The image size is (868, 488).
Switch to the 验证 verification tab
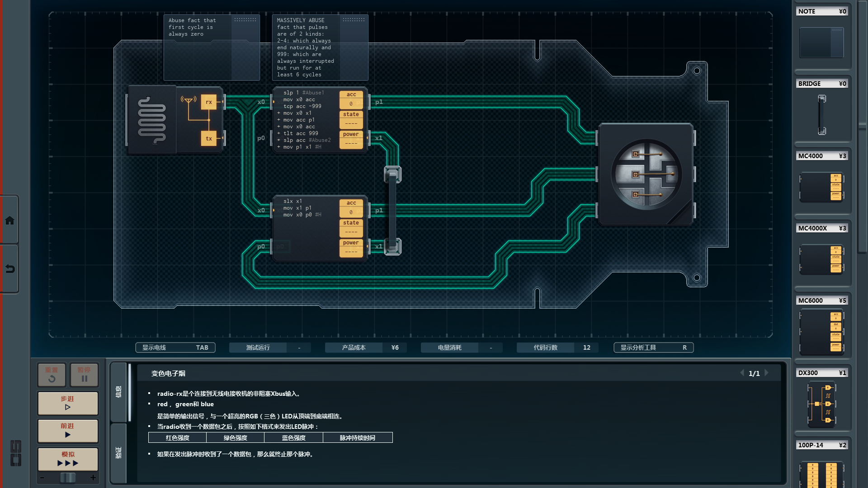point(118,453)
